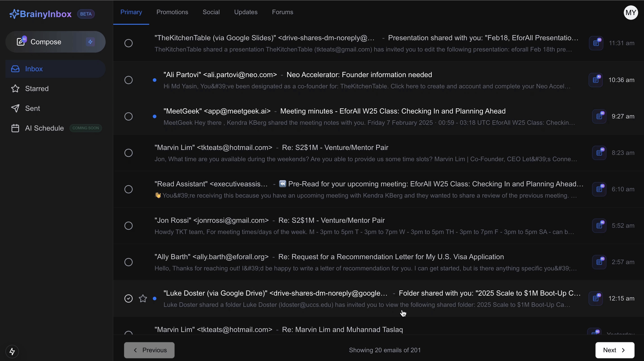
Task: Open the lightning quick-action button at bottom left
Action: 12,352
